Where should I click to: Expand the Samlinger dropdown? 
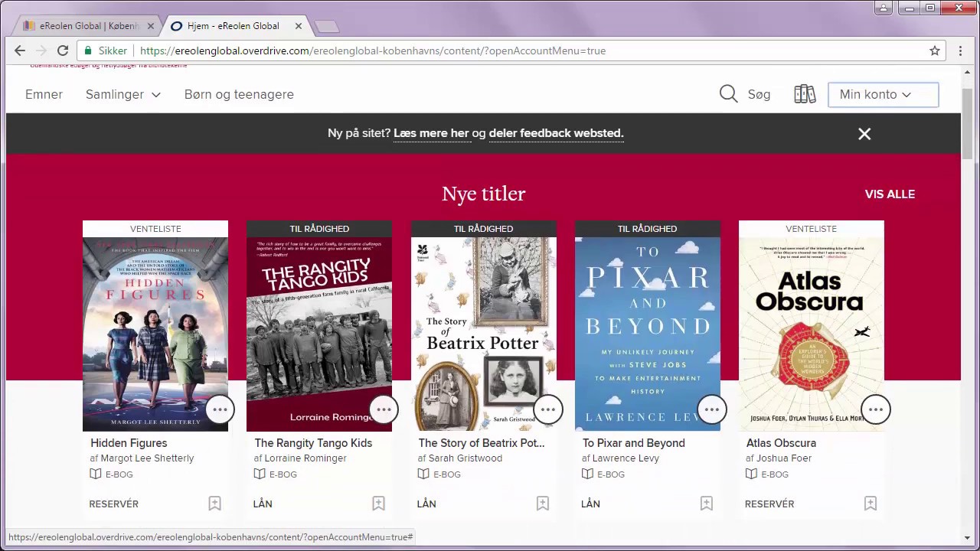pos(123,94)
